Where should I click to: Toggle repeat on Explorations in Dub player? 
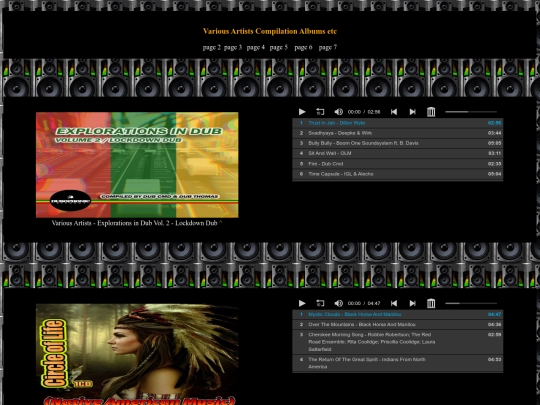[320, 112]
